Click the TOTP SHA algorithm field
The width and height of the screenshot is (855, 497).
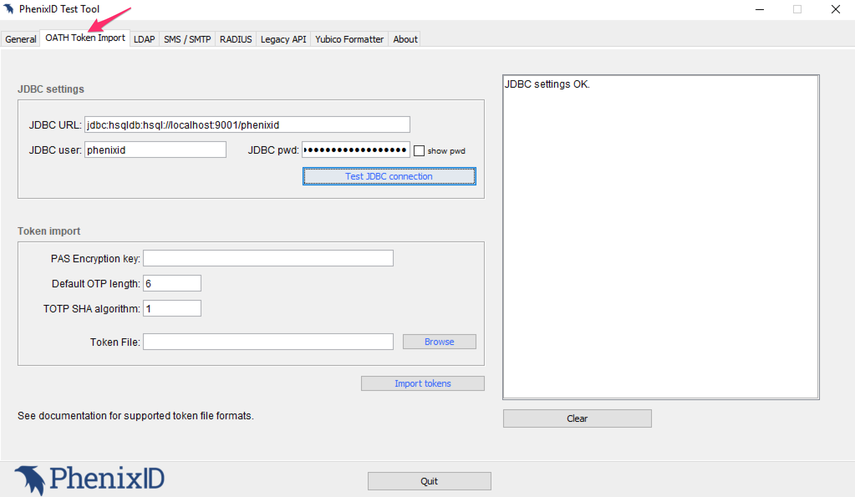[172, 308]
